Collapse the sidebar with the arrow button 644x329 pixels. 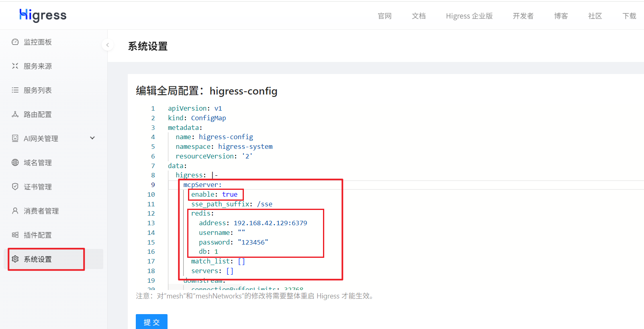pos(107,45)
